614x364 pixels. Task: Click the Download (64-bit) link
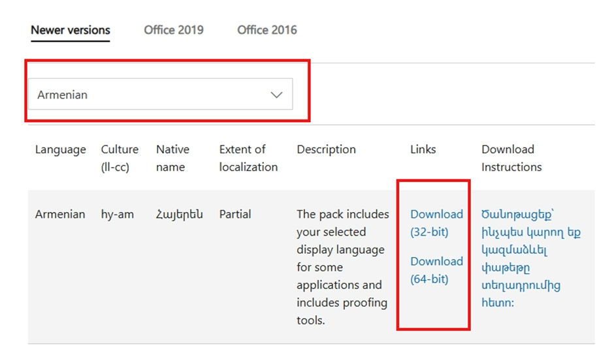436,270
